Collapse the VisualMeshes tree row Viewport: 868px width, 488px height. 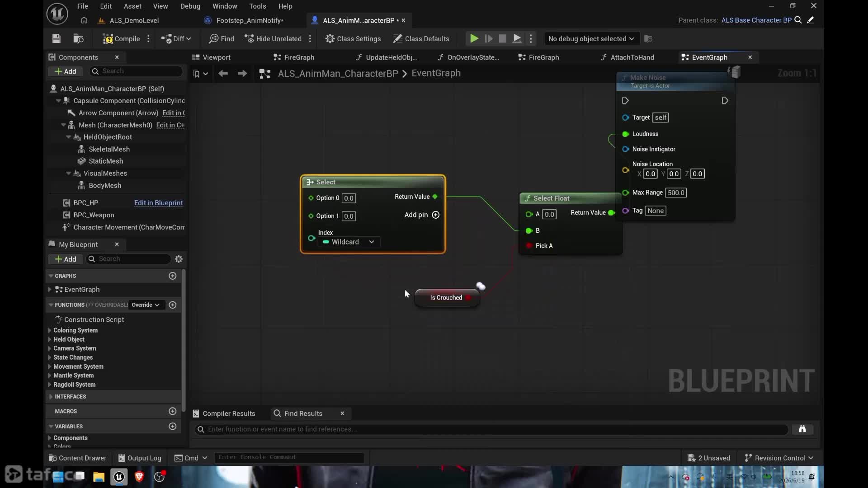(x=68, y=173)
